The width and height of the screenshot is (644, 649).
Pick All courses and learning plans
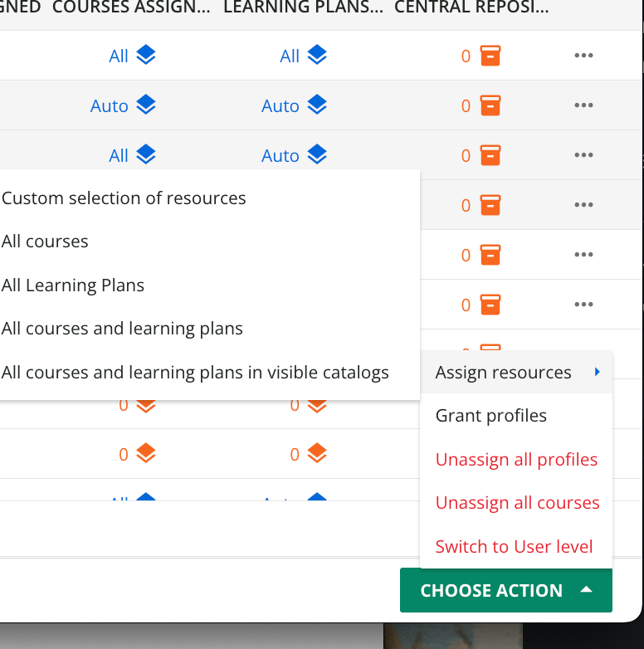point(123,329)
